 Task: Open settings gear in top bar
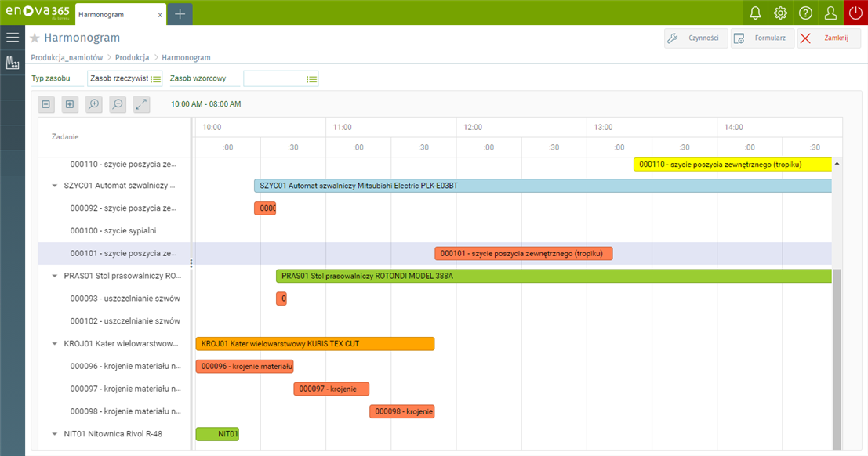click(780, 13)
